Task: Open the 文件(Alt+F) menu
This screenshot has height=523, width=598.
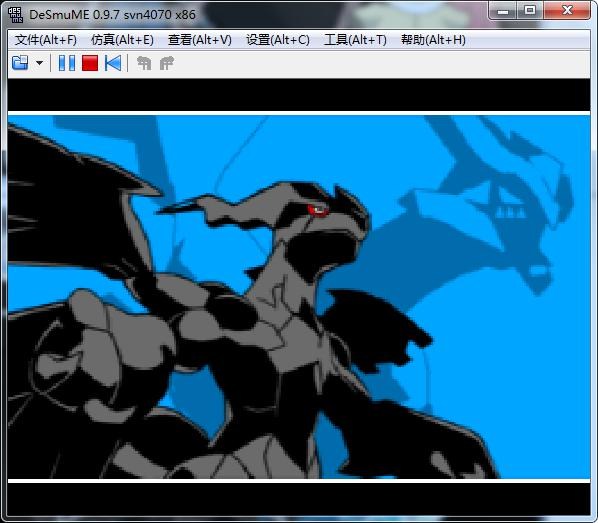Action: [46, 40]
